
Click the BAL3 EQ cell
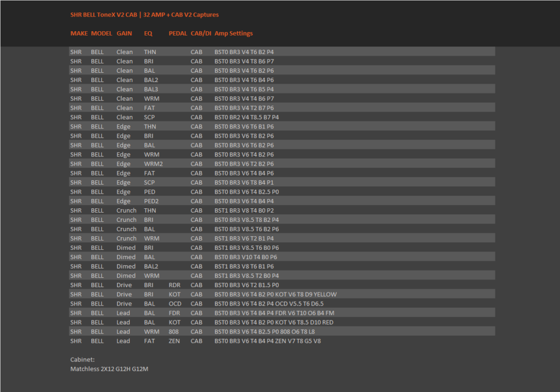pyautogui.click(x=151, y=89)
